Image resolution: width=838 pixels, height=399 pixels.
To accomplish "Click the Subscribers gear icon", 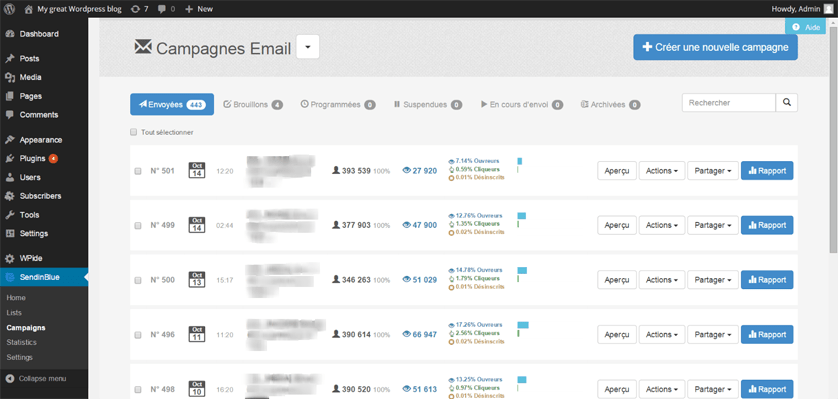I will point(10,196).
